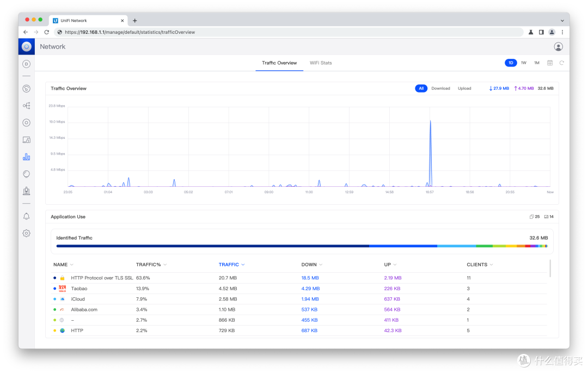Refresh statistics using the refresh icon

(x=561, y=63)
